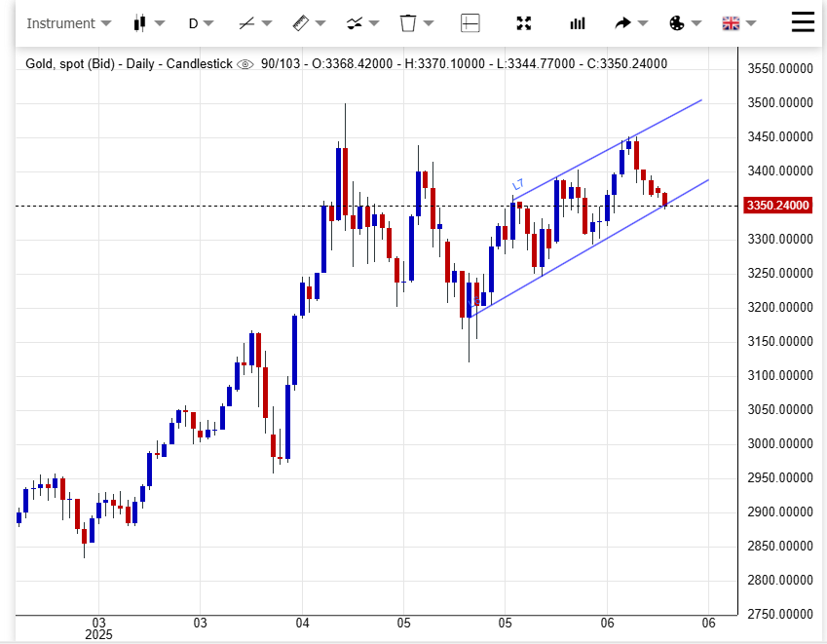Expand the arrow next to the trash icon
The width and height of the screenshot is (827, 644).
click(430, 23)
